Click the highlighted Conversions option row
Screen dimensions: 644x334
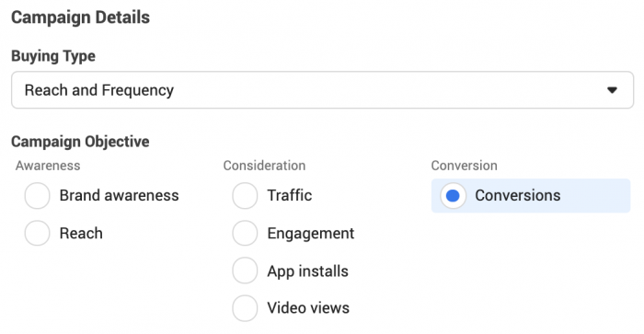531,196
